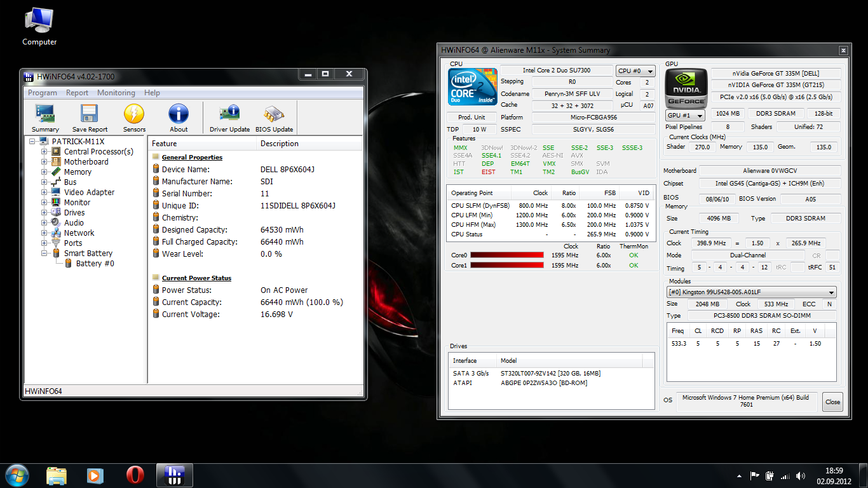Click the BD-ROM ATAPI drive entry
Image resolution: width=868 pixels, height=488 pixels.
[x=551, y=383]
